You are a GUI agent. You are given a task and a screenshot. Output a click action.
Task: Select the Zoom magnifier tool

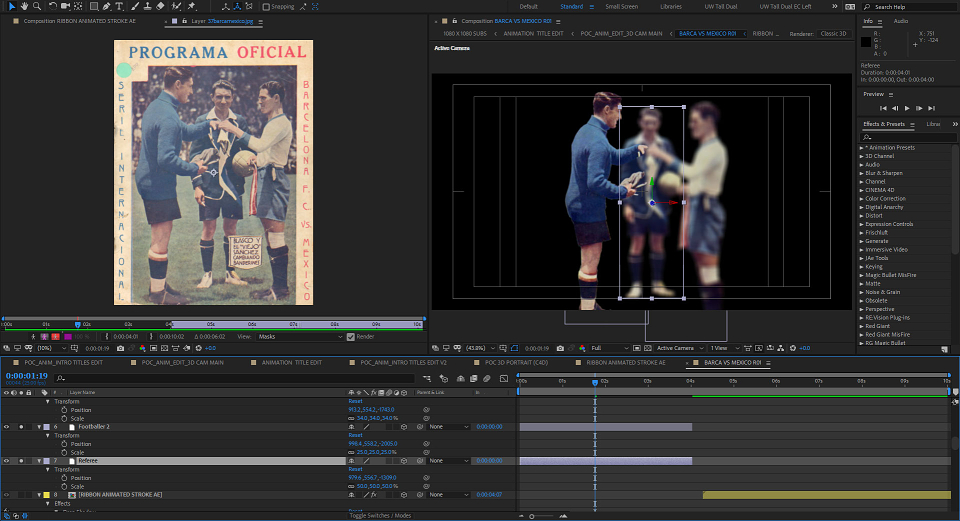point(37,6)
